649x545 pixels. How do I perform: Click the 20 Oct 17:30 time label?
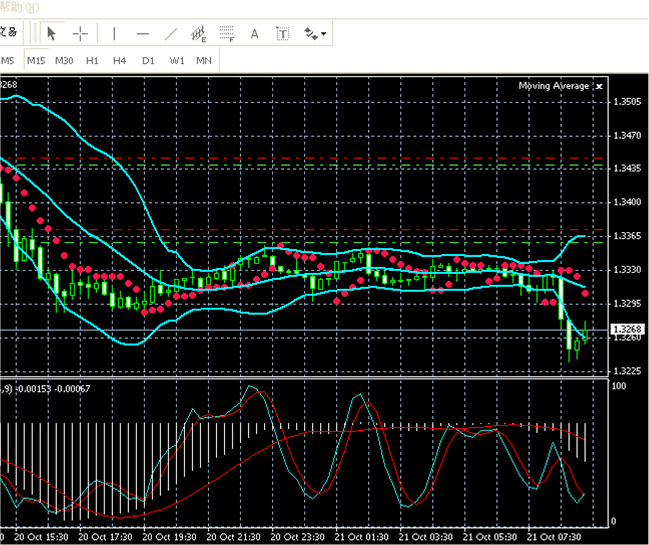click(105, 537)
